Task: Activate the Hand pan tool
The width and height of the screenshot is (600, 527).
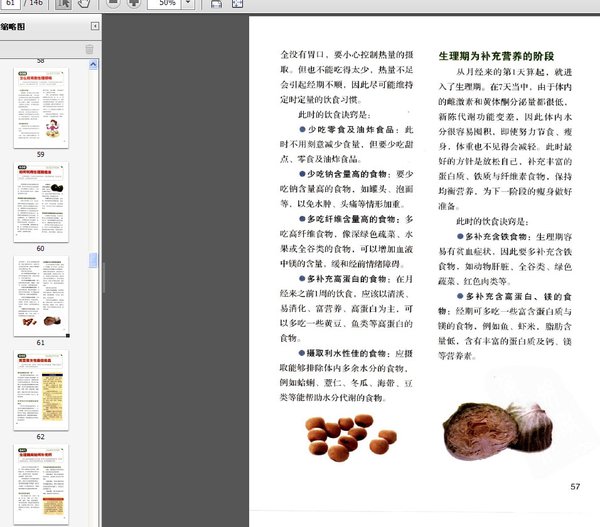Action: (84, 3)
